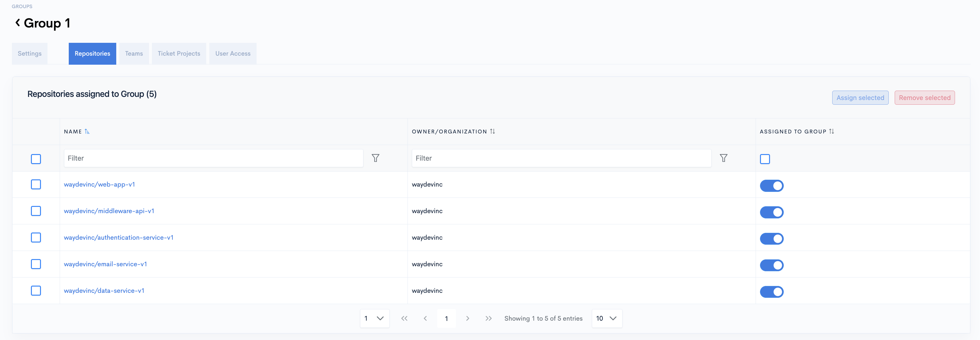Tick the Assigned to Group filter checkbox
Viewport: 980px width, 340px height.
pos(765,159)
